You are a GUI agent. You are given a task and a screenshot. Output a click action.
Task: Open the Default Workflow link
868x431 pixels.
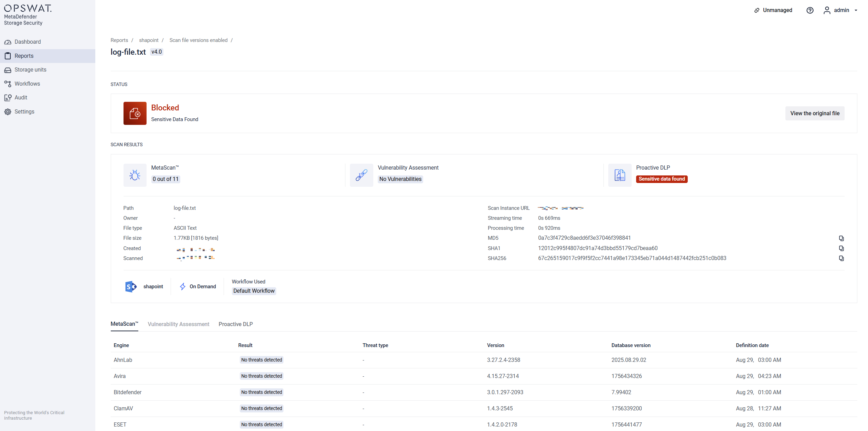point(254,291)
